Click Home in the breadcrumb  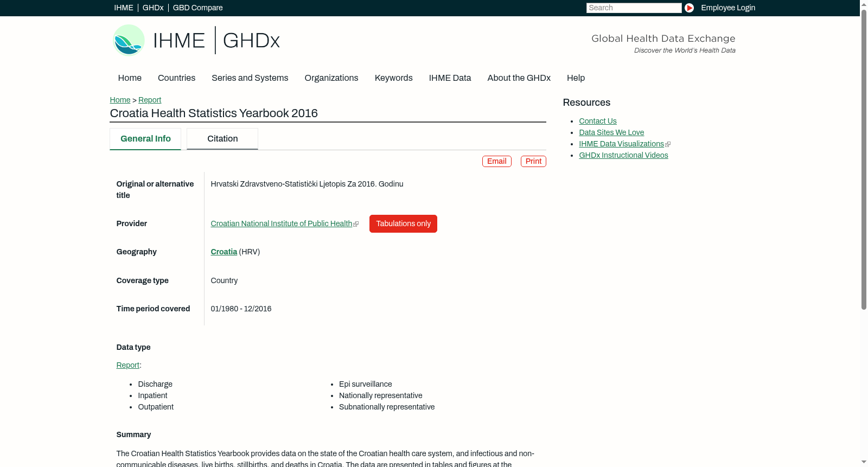tap(120, 100)
